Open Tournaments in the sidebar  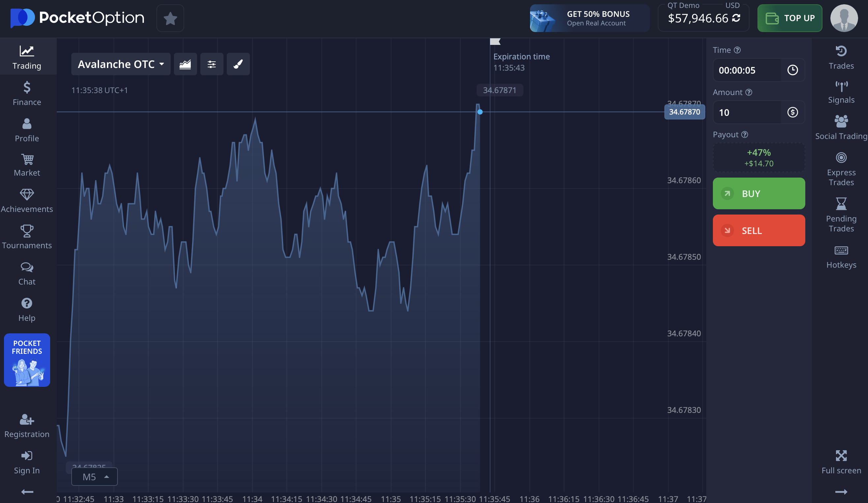(x=27, y=237)
